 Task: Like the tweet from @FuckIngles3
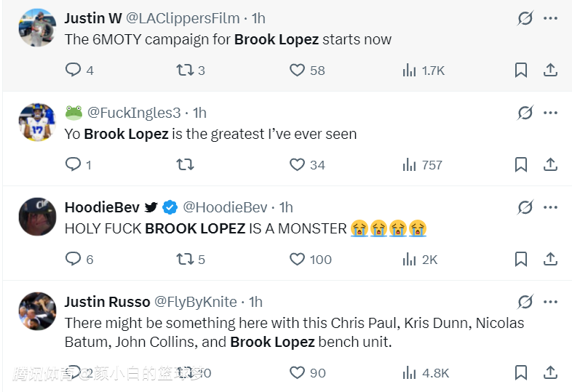[297, 164]
